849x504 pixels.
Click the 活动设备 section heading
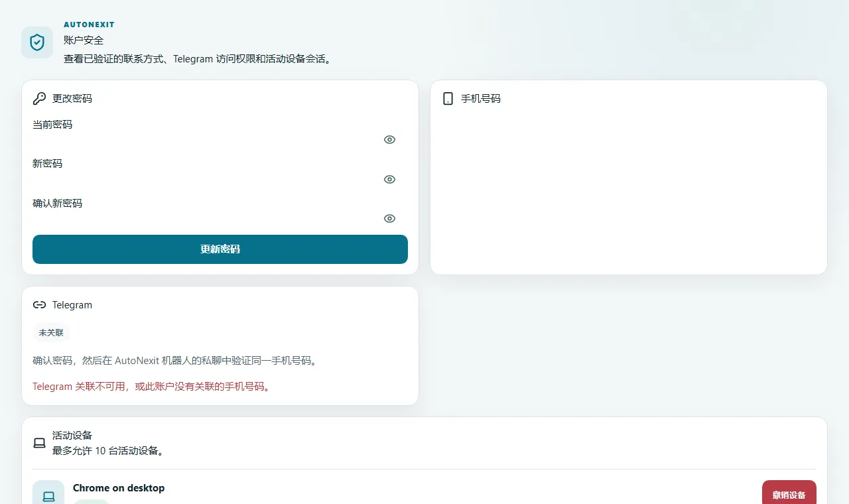coord(72,436)
